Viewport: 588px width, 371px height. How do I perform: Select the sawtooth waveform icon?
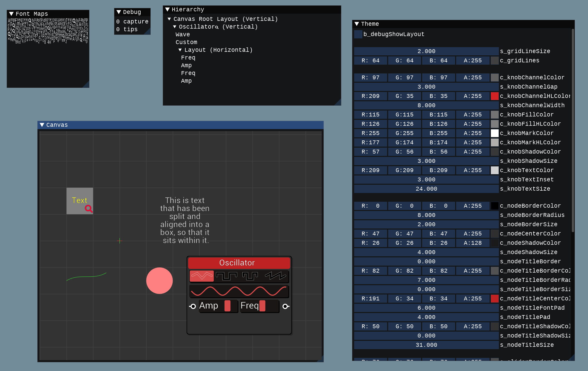point(276,276)
